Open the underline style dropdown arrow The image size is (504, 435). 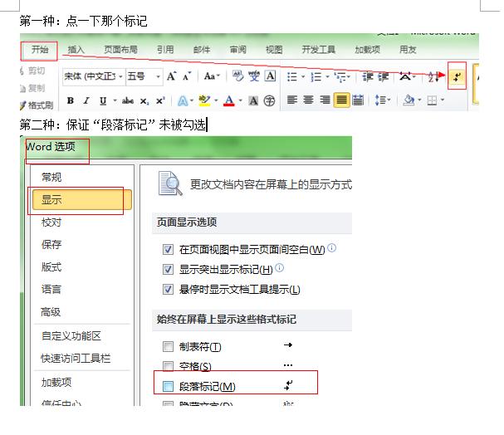[x=115, y=100]
